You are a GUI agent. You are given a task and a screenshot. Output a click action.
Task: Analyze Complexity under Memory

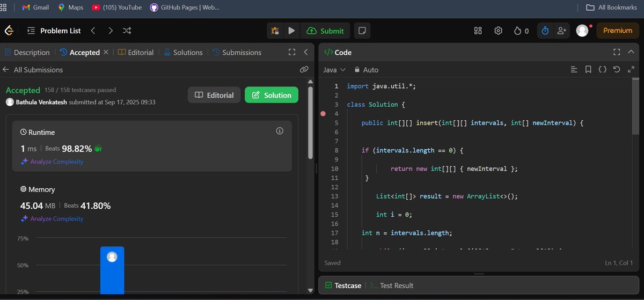52,219
